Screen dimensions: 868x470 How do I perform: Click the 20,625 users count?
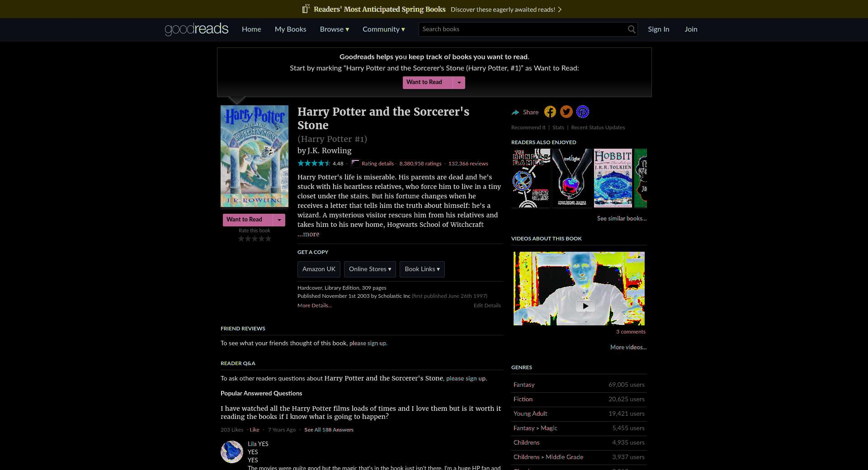627,399
